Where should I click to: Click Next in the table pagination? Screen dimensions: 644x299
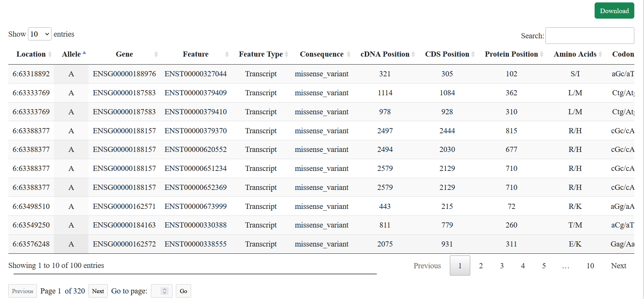(618, 266)
